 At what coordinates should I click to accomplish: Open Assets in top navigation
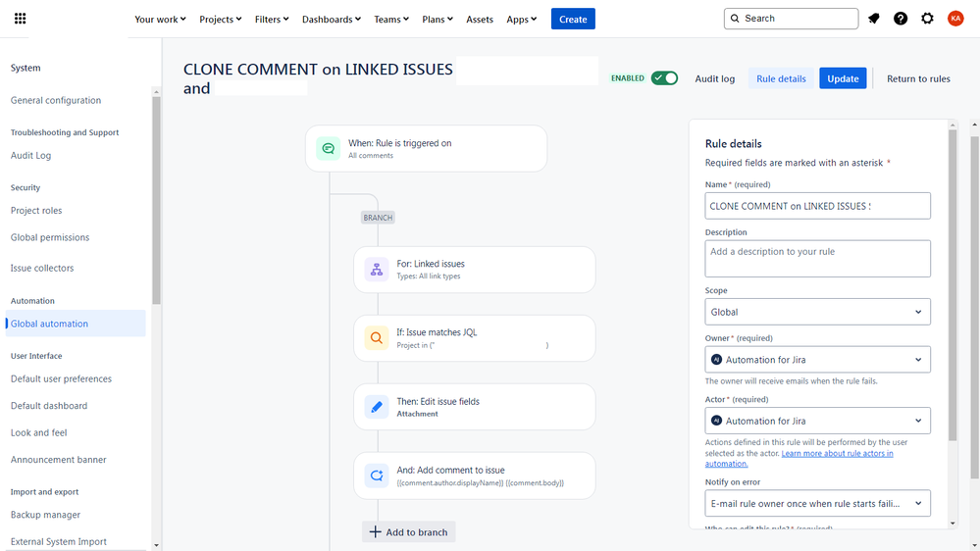click(480, 20)
